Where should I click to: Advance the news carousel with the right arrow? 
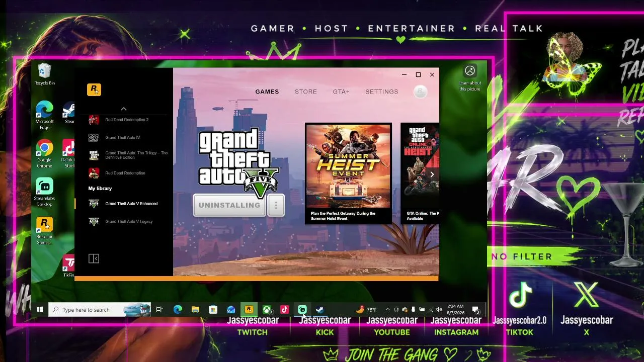(x=432, y=174)
